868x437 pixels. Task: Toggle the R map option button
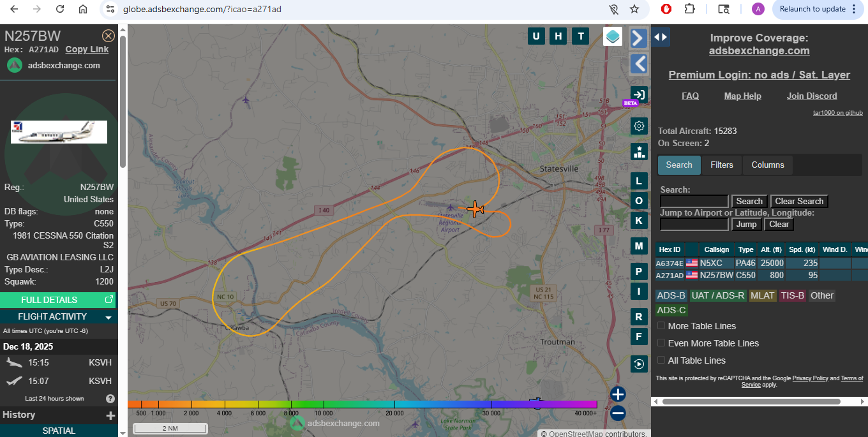click(639, 317)
